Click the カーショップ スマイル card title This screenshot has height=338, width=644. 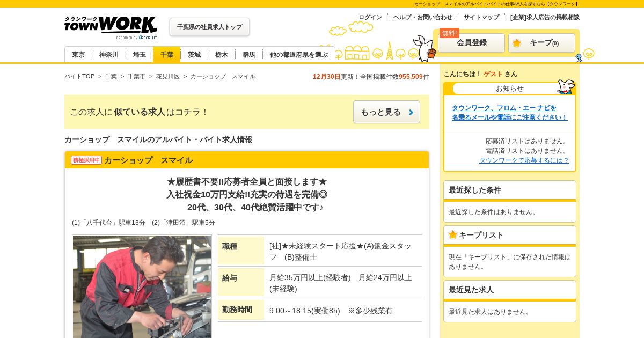148,160
